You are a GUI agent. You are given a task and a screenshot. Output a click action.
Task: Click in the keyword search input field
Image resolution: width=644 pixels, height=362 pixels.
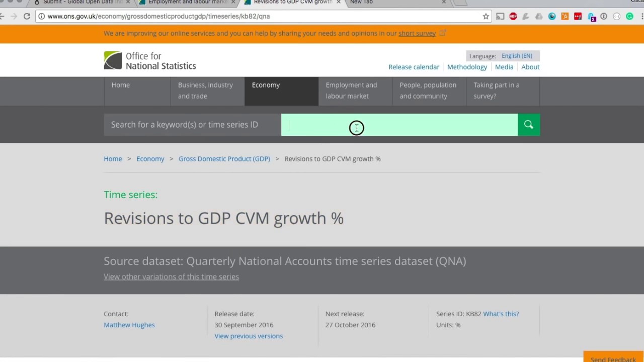pos(399,125)
